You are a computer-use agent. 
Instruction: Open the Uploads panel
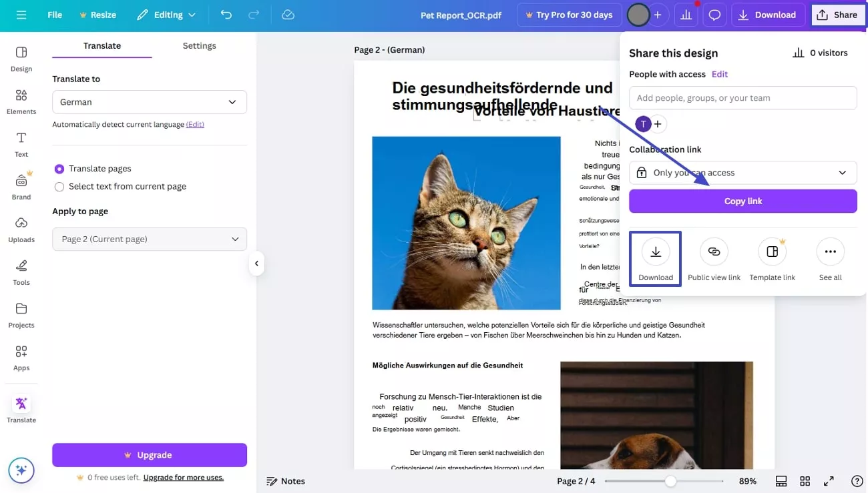(21, 229)
